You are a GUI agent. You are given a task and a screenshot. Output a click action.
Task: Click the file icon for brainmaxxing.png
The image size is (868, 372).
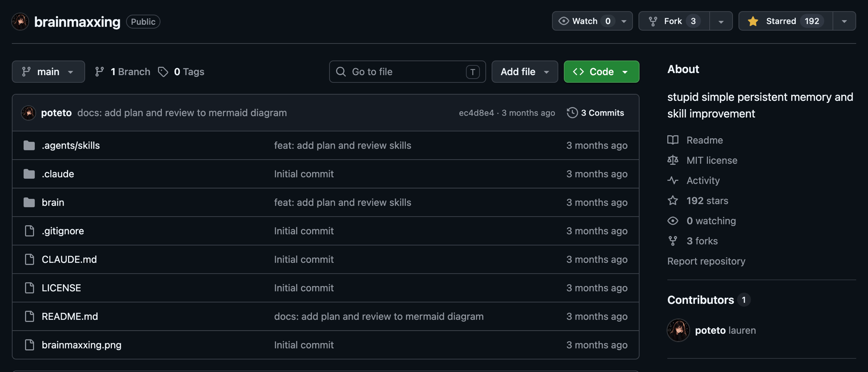pos(30,345)
